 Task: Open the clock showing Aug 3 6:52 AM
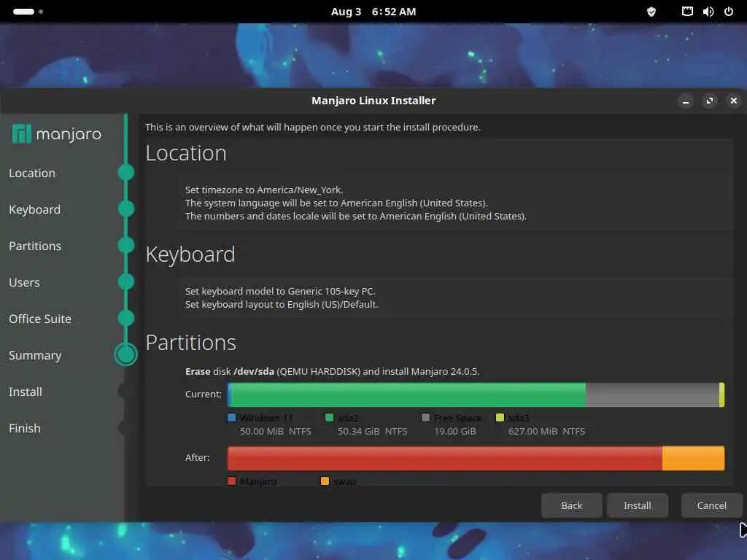pyautogui.click(x=373, y=12)
